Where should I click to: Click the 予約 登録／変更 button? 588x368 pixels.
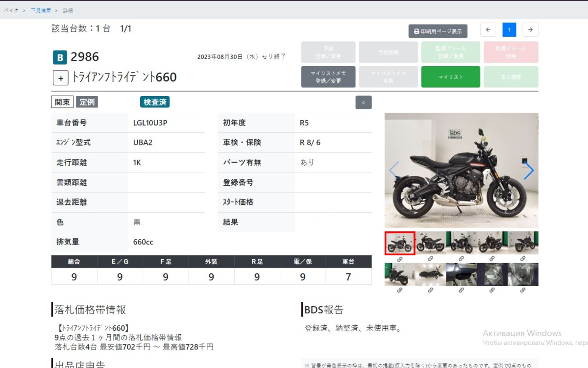point(328,52)
